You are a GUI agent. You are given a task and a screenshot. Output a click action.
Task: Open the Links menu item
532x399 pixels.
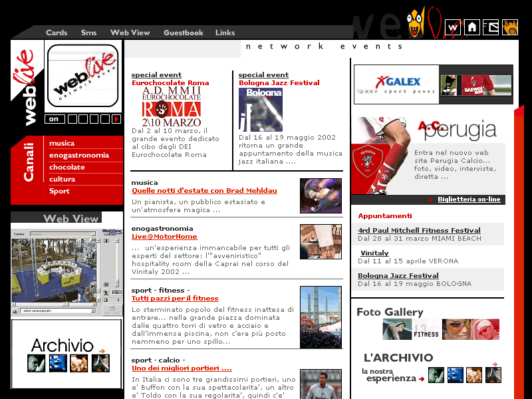(x=225, y=33)
